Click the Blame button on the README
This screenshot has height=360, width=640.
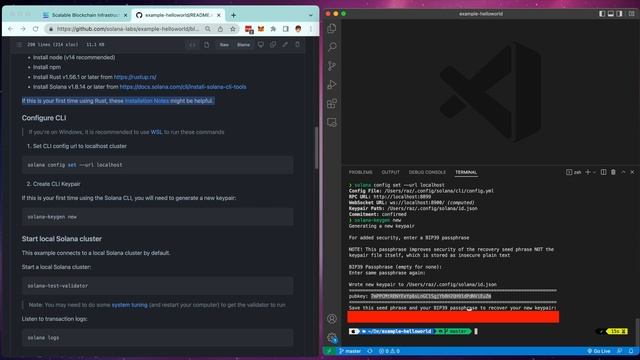243,44
